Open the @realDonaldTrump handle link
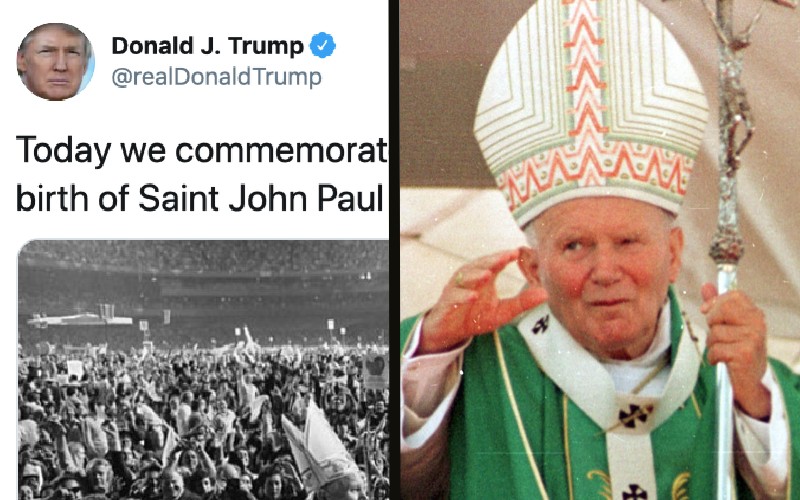 pyautogui.click(x=216, y=77)
